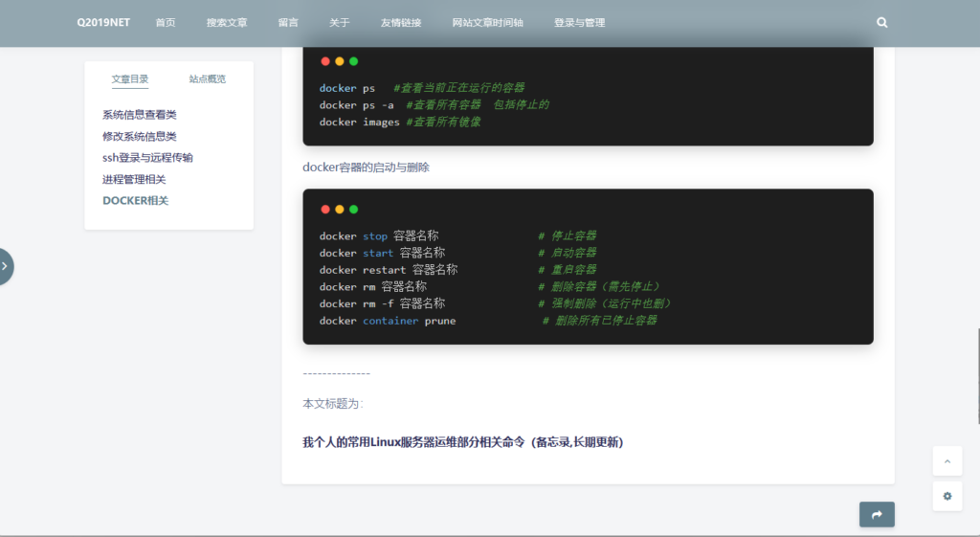Switch to the 站点概览 tab
Viewport: 980px width, 537px height.
(x=208, y=79)
